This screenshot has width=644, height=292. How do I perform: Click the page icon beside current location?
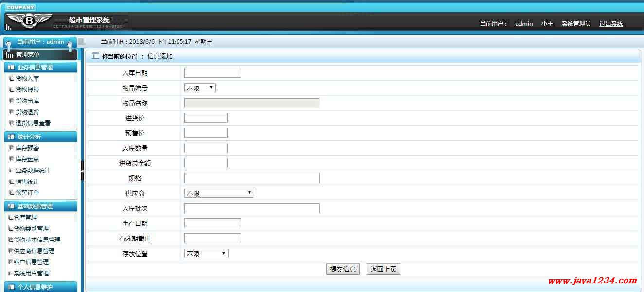(95, 56)
